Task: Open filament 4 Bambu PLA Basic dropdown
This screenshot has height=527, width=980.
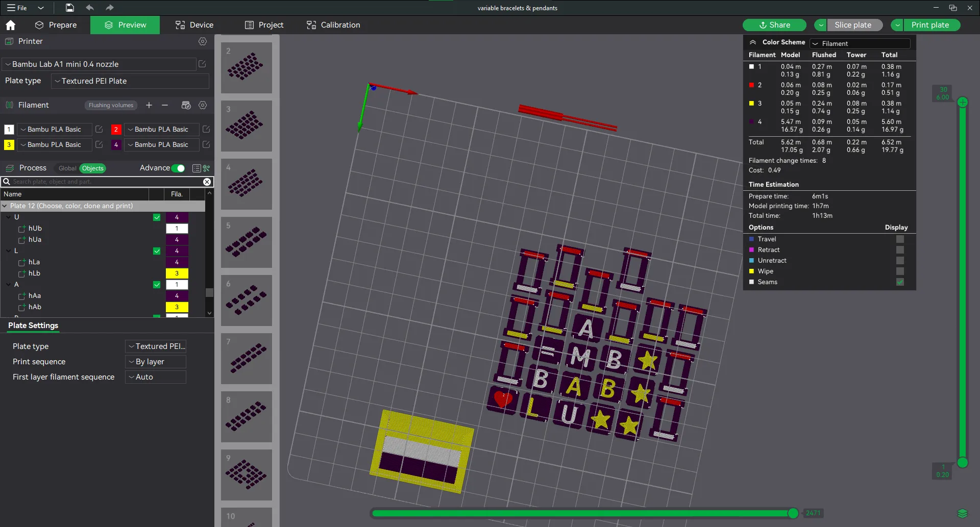Action: click(162, 145)
